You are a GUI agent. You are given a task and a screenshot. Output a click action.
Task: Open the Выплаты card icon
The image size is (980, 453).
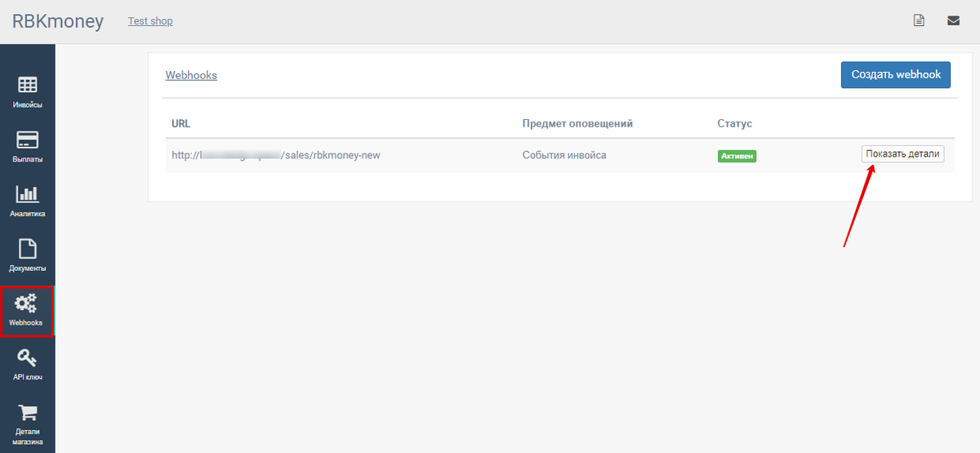(x=28, y=140)
